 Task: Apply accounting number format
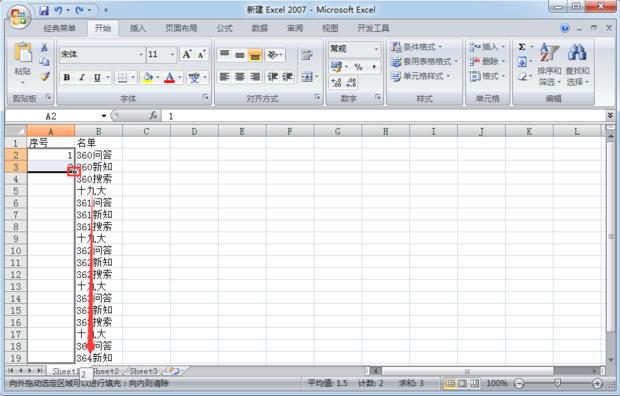pos(336,67)
